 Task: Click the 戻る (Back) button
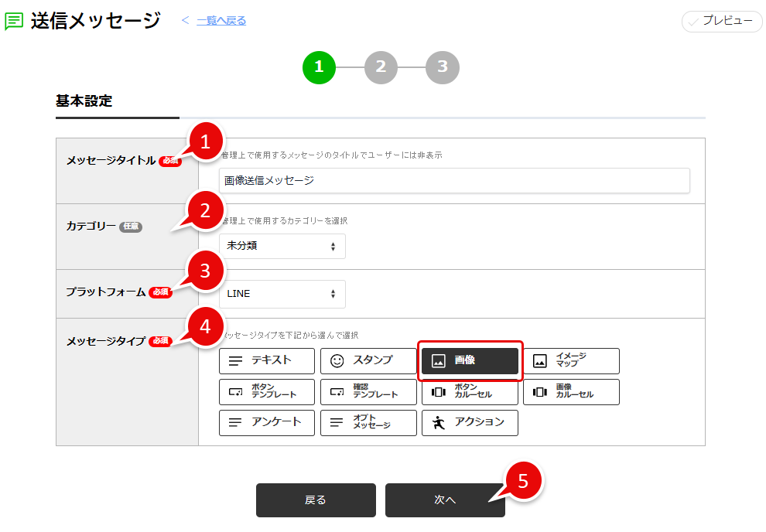[x=315, y=500]
